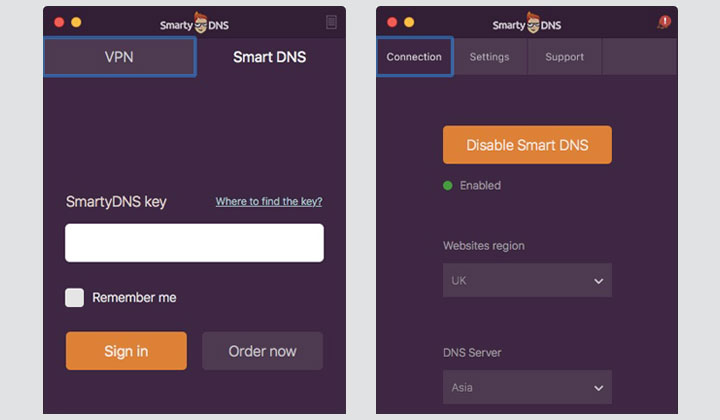Expand the Websites region dropdown showing UK
Screen dimensions: 720x420
527,280
